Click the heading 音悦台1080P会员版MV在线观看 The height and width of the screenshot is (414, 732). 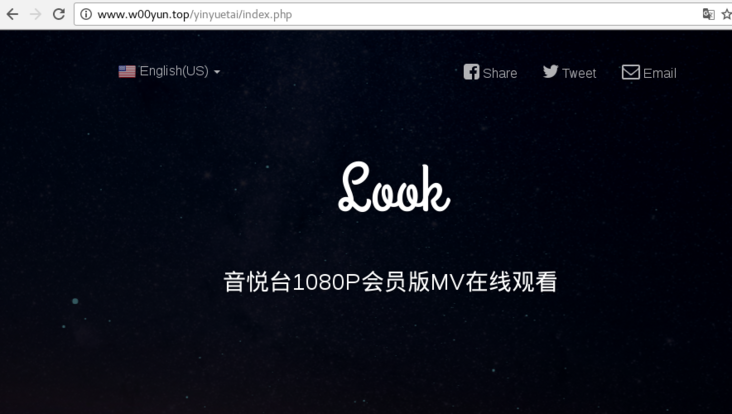390,282
